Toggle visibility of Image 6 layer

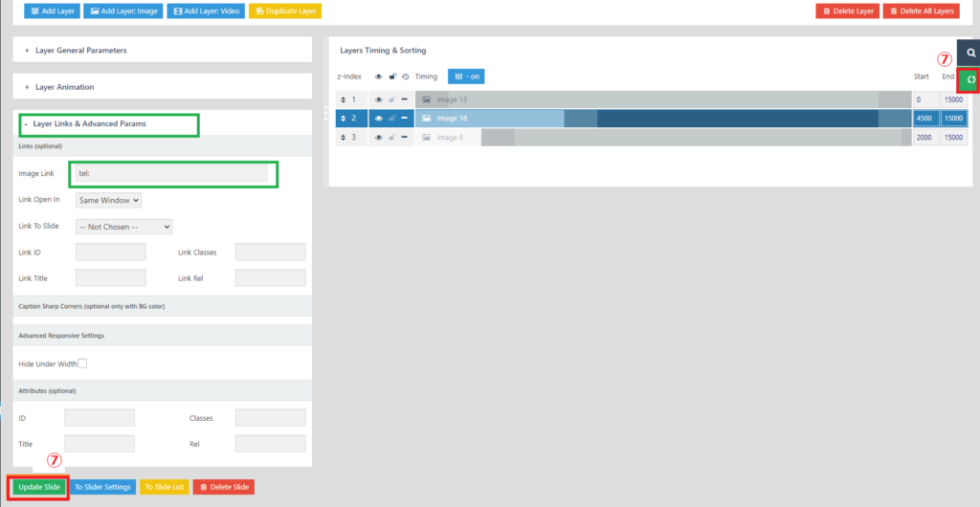[378, 138]
